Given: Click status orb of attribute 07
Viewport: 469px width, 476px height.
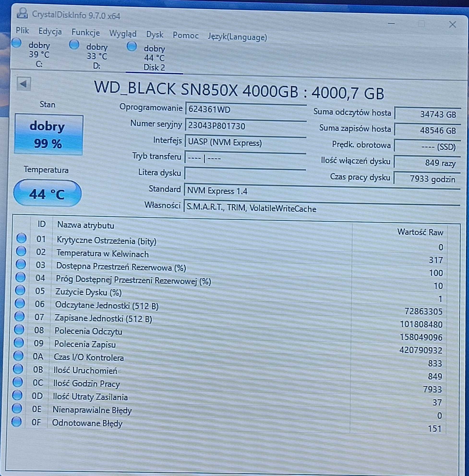Looking at the screenshot, I should pos(20,316).
